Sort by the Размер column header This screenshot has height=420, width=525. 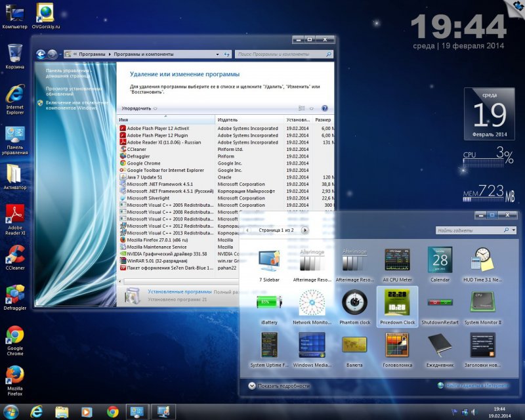point(323,119)
